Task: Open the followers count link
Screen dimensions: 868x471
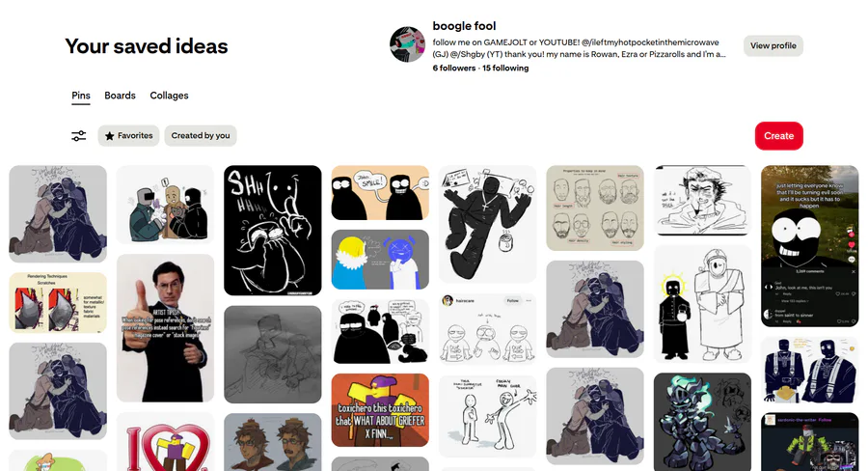Action: tap(453, 69)
